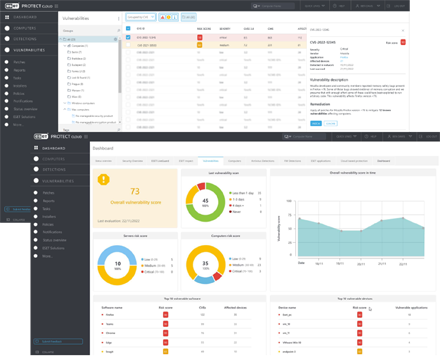This screenshot has height=363, width=440.
Task: Open Notifications in the front Dashboard window sidebar
Action: (x=52, y=232)
